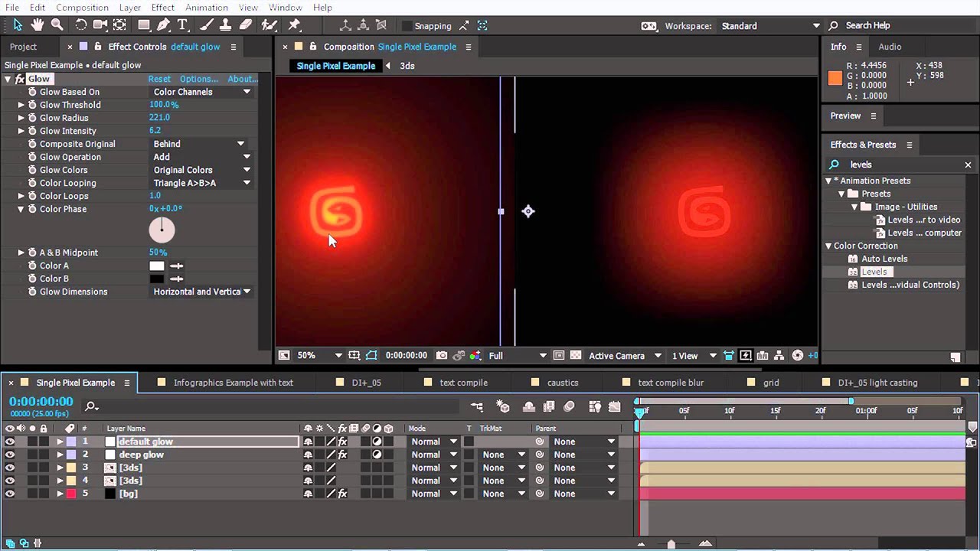The height and width of the screenshot is (551, 980).
Task: Select the Pen tool
Action: click(x=163, y=25)
